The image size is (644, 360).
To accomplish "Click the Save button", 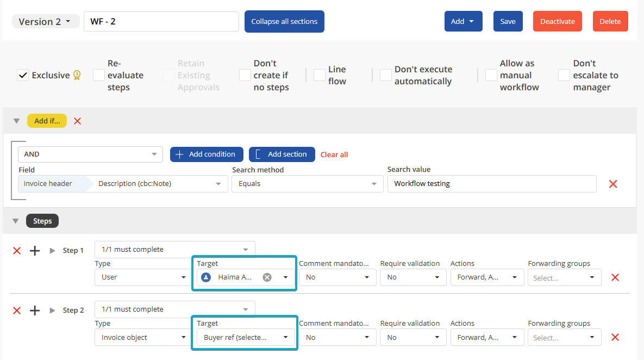I will point(508,21).
